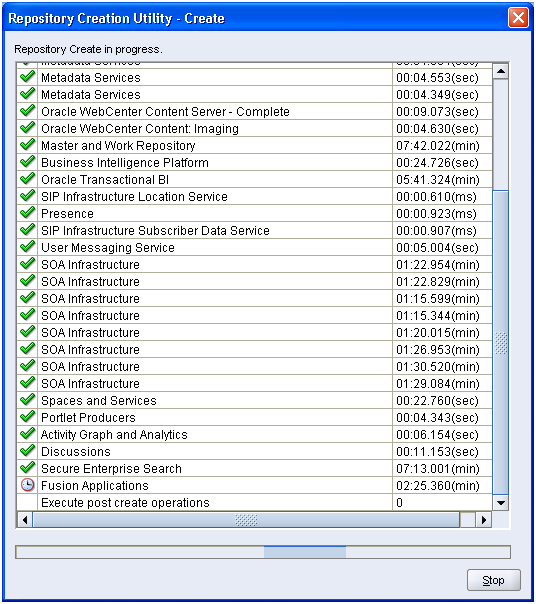Click the vertical scrollbar up arrow
536x604 pixels.
501,71
